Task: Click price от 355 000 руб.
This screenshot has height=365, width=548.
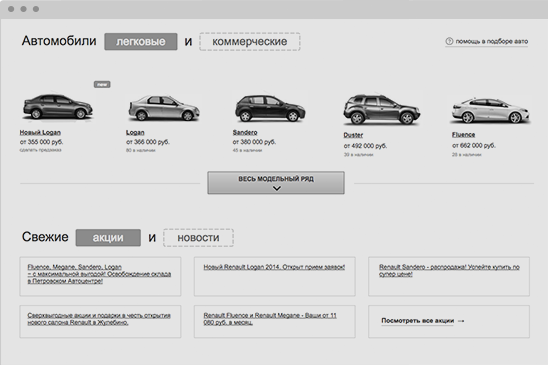Action: pyautogui.click(x=41, y=142)
